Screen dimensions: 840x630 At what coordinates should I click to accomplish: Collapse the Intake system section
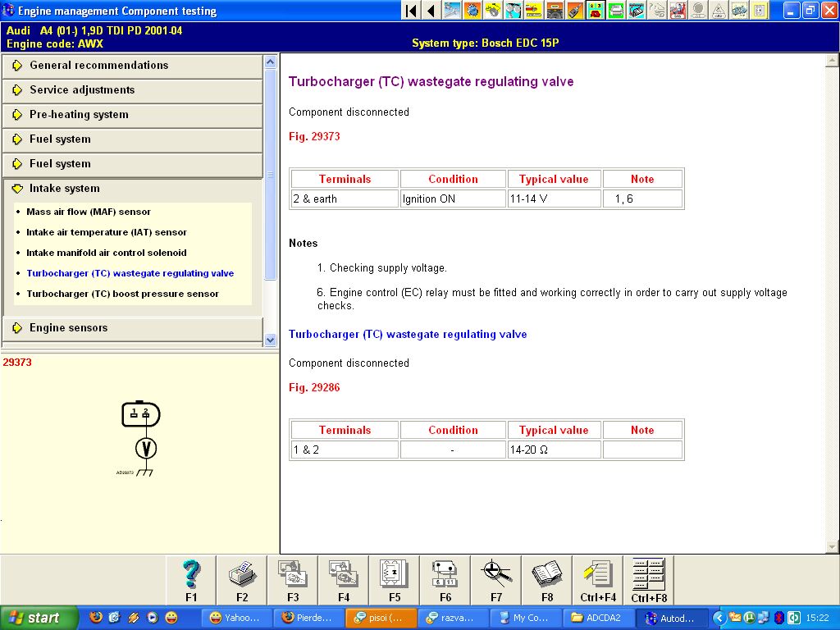pyautogui.click(x=64, y=189)
